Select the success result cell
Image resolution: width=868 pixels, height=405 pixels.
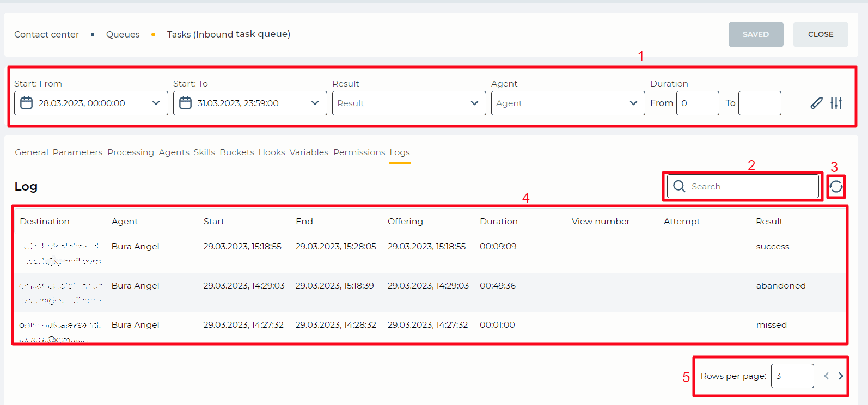click(773, 247)
